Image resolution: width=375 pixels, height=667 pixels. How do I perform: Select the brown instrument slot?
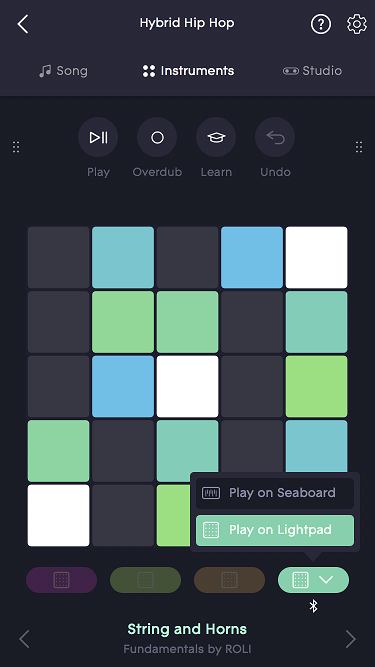coord(230,580)
